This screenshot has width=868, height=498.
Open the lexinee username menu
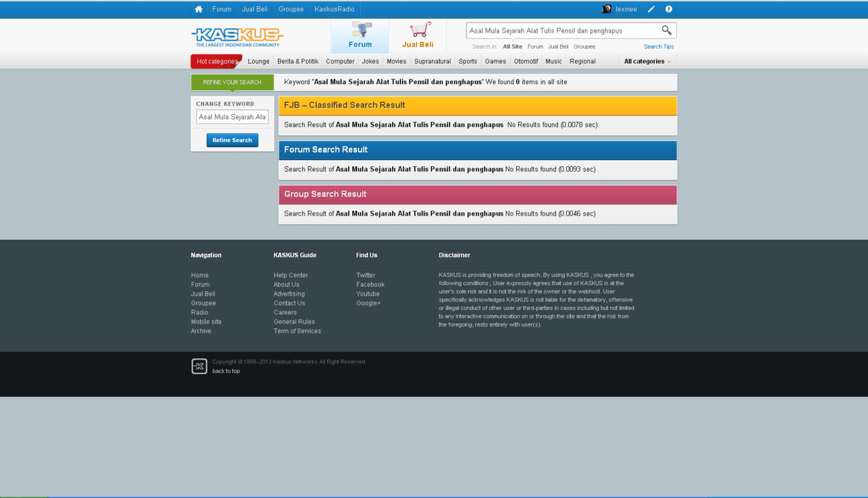[x=627, y=9]
